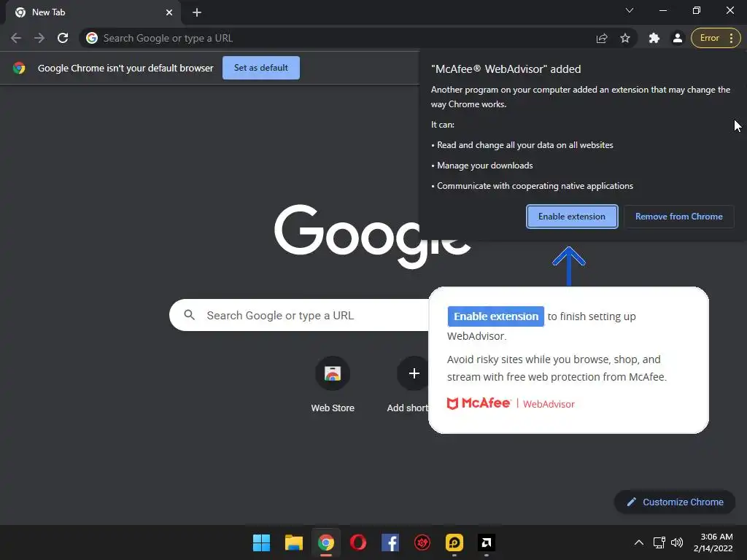Click the McAfee WebAdvisor logo
Image resolution: width=747 pixels, height=560 pixels.
tap(511, 403)
